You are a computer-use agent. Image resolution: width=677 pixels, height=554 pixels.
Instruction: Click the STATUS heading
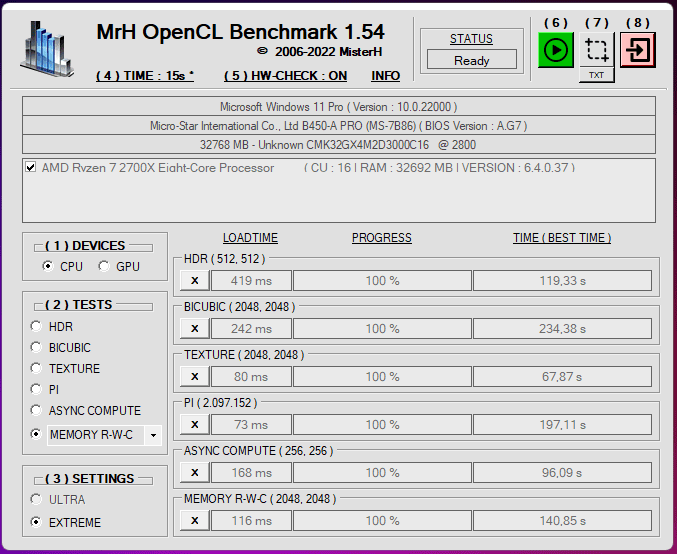[471, 39]
